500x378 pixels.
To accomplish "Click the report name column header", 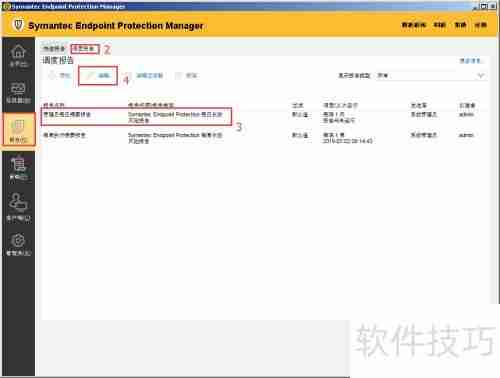I will [x=54, y=105].
